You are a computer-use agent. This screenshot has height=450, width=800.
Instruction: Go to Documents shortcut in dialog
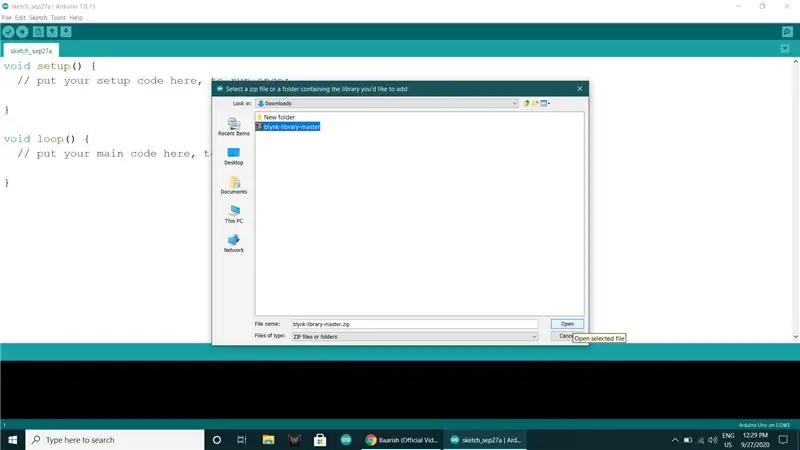(x=234, y=185)
